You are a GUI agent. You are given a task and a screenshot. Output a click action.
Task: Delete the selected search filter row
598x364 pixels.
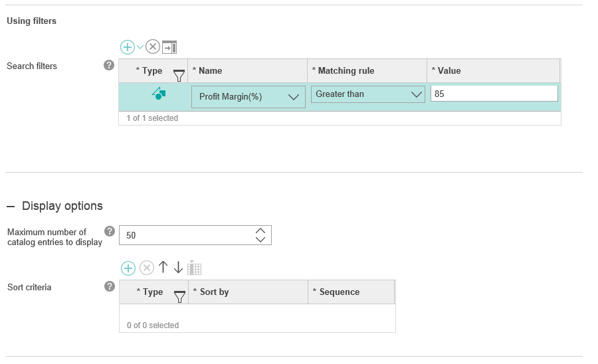point(153,47)
